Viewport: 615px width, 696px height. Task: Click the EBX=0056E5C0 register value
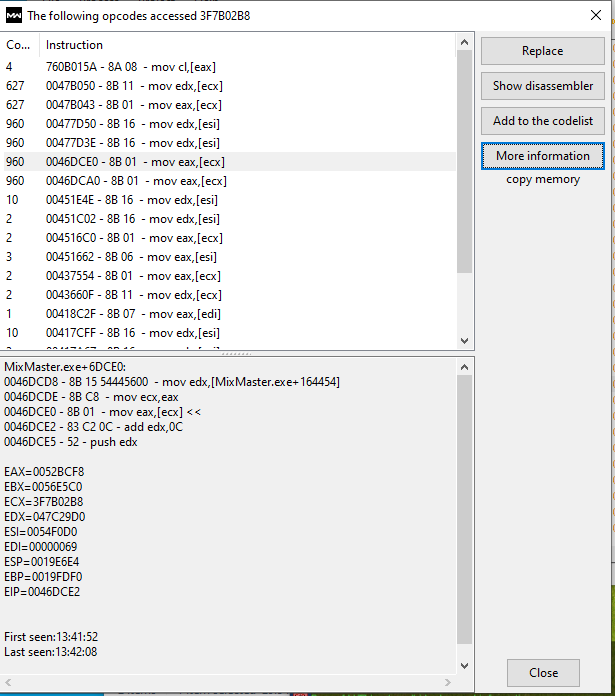[x=43, y=487]
